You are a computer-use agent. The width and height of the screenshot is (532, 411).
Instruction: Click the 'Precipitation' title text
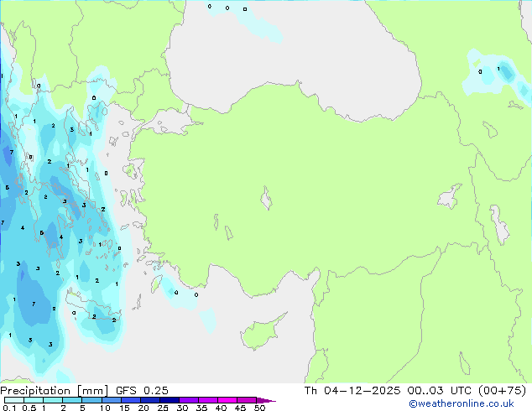(x=35, y=391)
